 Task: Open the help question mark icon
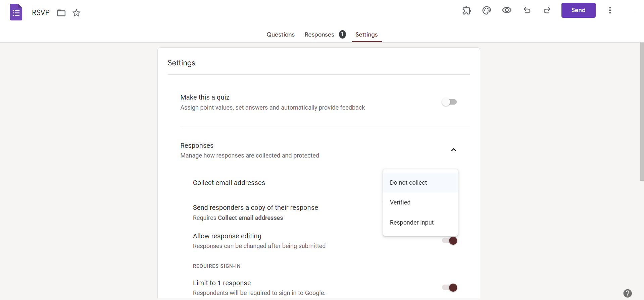point(627,293)
